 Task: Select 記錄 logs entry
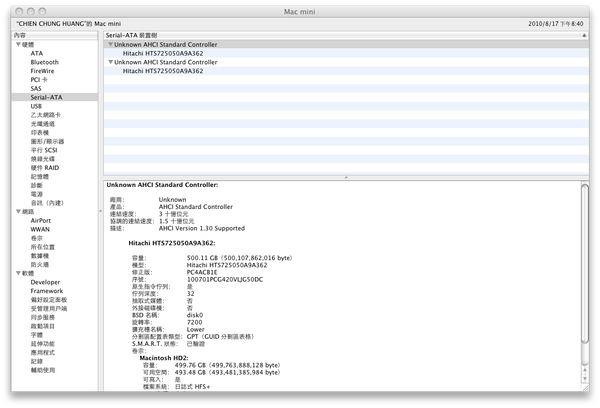[37, 361]
